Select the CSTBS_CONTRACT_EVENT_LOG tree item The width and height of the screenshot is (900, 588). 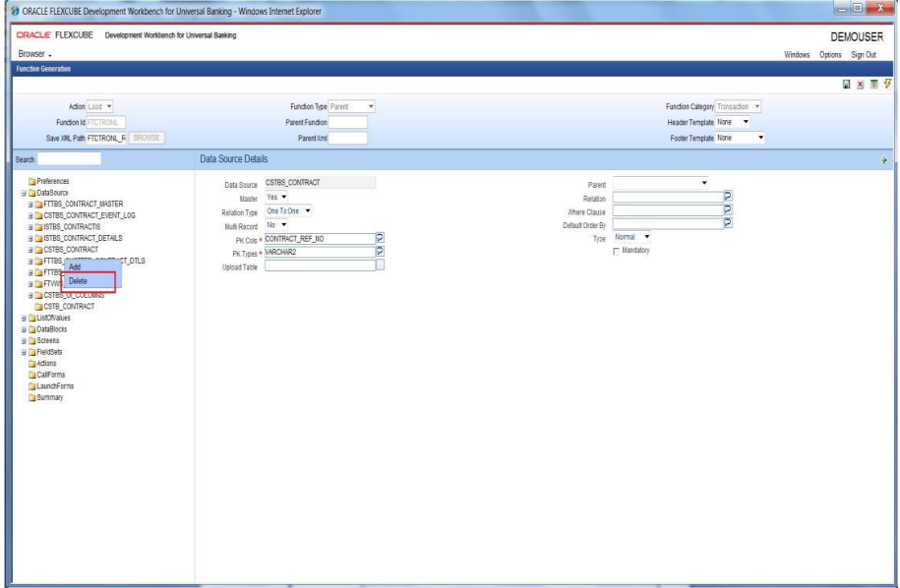pyautogui.click(x=90, y=215)
